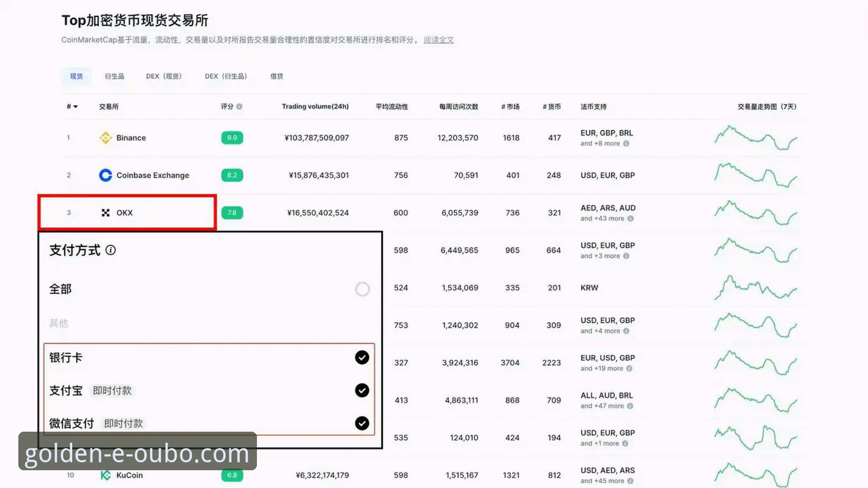Open Coinbase Exchange's 7-day volume sparkline
The image size is (868, 488).
coord(756,175)
